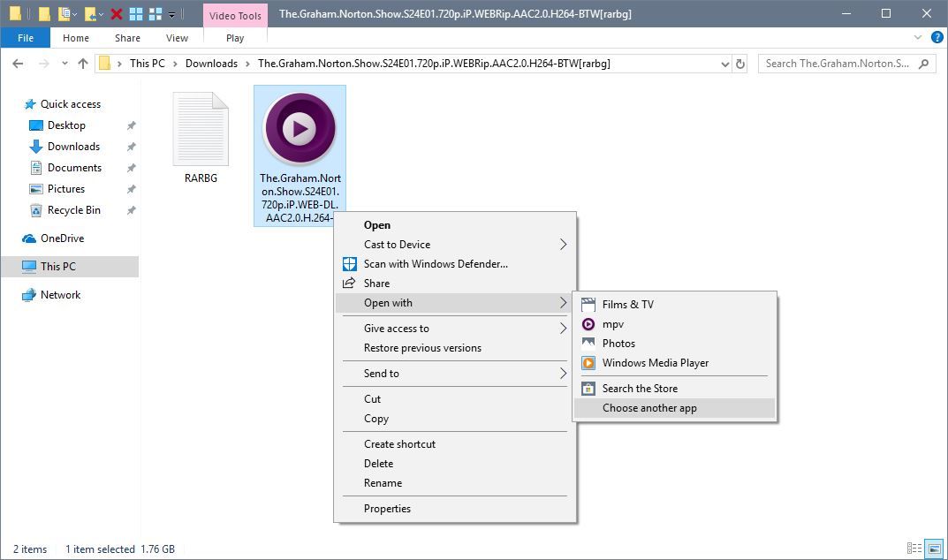Screen dimensions: 948x560
Task: Open Properties from the context menu
Action: tap(456, 509)
